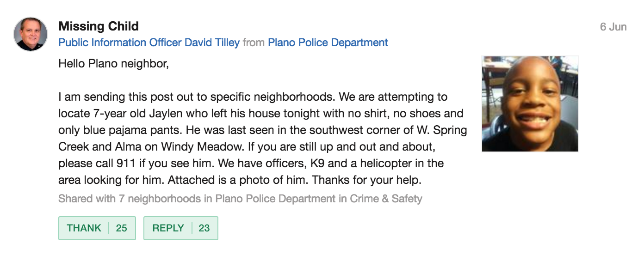Open the "Missing Child" post title
This screenshot has height=255, width=644.
click(x=99, y=26)
